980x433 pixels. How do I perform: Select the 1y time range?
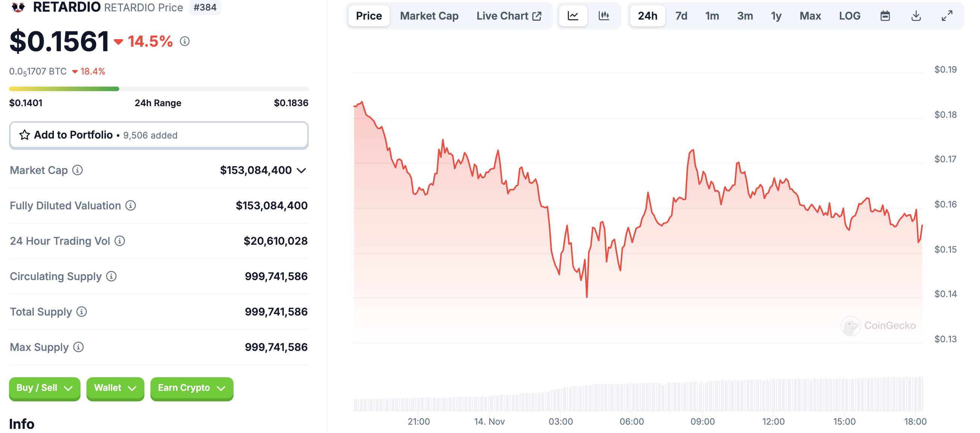point(776,16)
